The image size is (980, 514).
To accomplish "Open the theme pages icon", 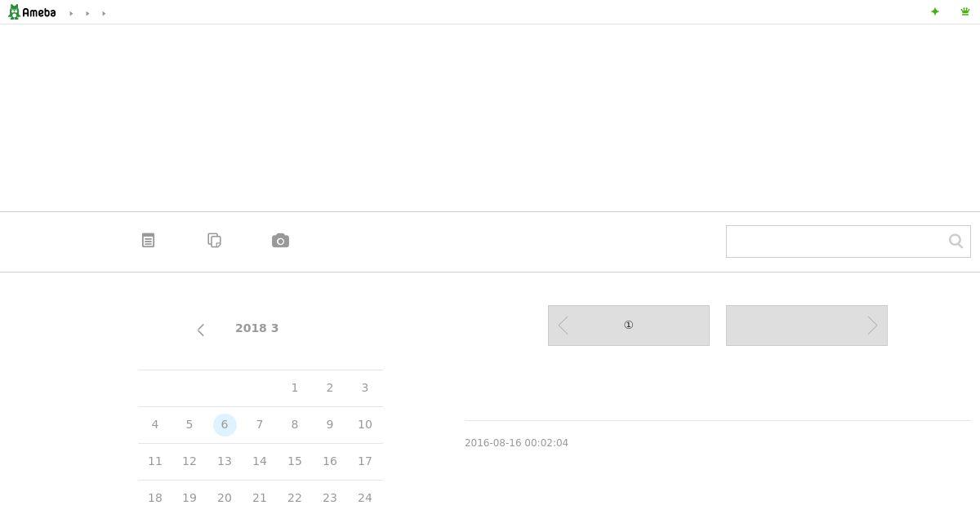I will pyautogui.click(x=215, y=241).
